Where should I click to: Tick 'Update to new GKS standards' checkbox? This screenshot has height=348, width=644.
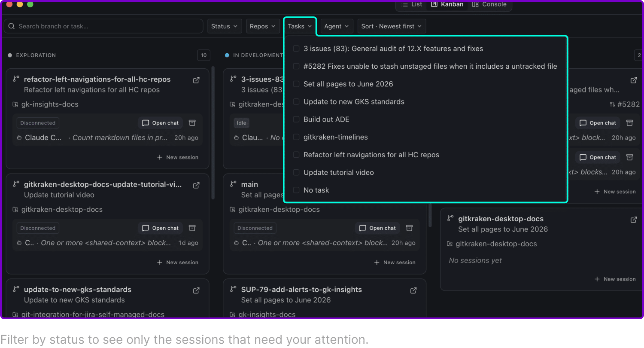(296, 102)
